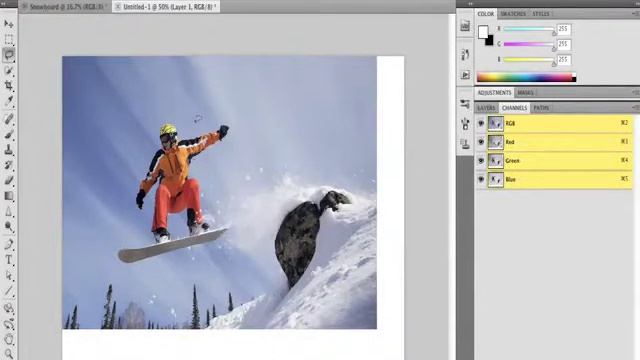Select the Clone Stamp tool
The image size is (640, 360).
click(x=9, y=150)
